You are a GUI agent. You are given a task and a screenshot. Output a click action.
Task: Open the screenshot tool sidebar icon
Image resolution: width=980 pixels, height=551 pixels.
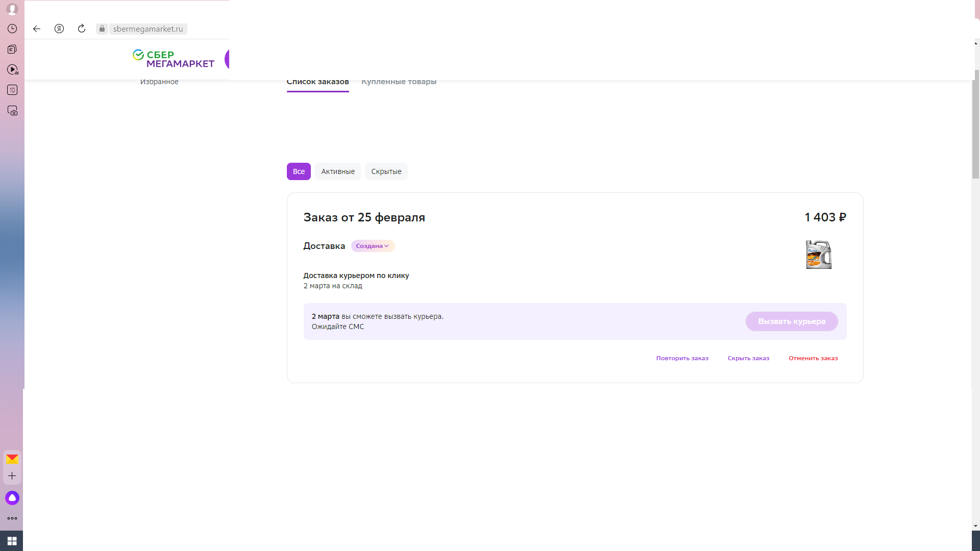point(12,111)
